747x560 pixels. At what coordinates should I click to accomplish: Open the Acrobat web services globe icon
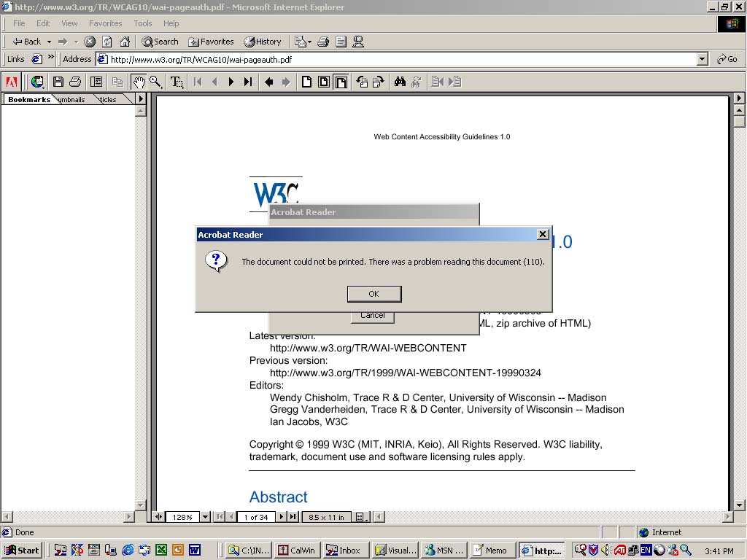[37, 82]
